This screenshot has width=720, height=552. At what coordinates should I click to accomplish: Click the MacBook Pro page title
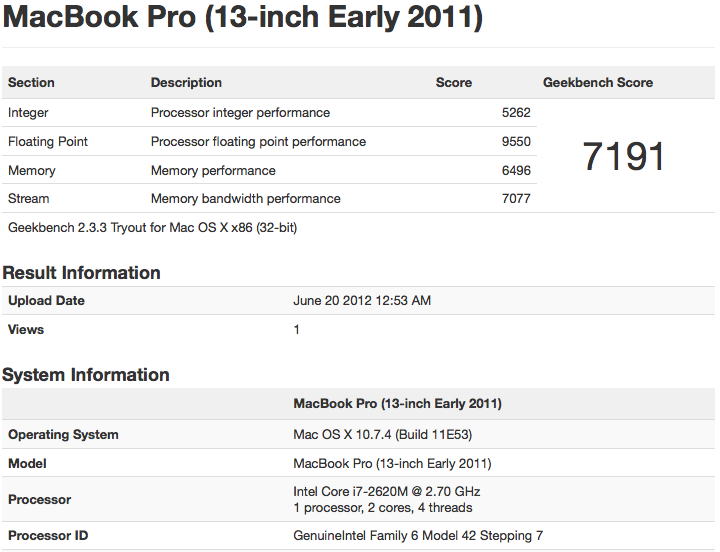[x=242, y=17]
